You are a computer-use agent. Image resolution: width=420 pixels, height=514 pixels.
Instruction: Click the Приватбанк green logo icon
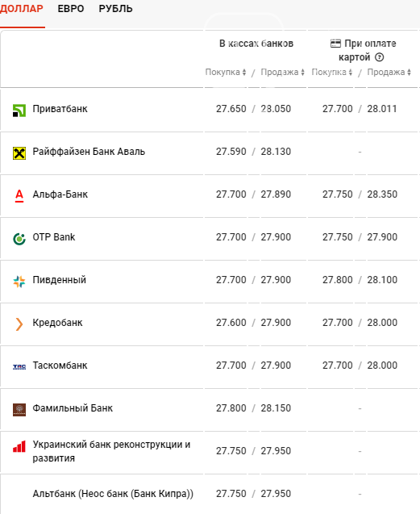tap(19, 111)
